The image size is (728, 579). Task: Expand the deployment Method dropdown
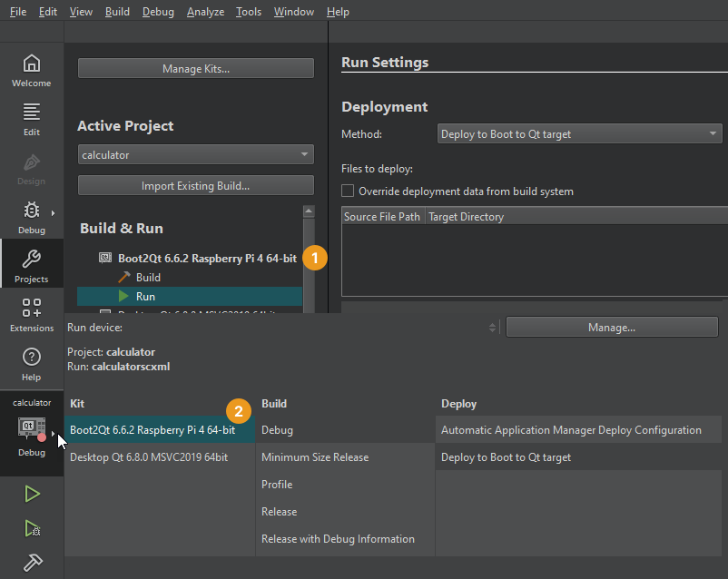pos(579,134)
